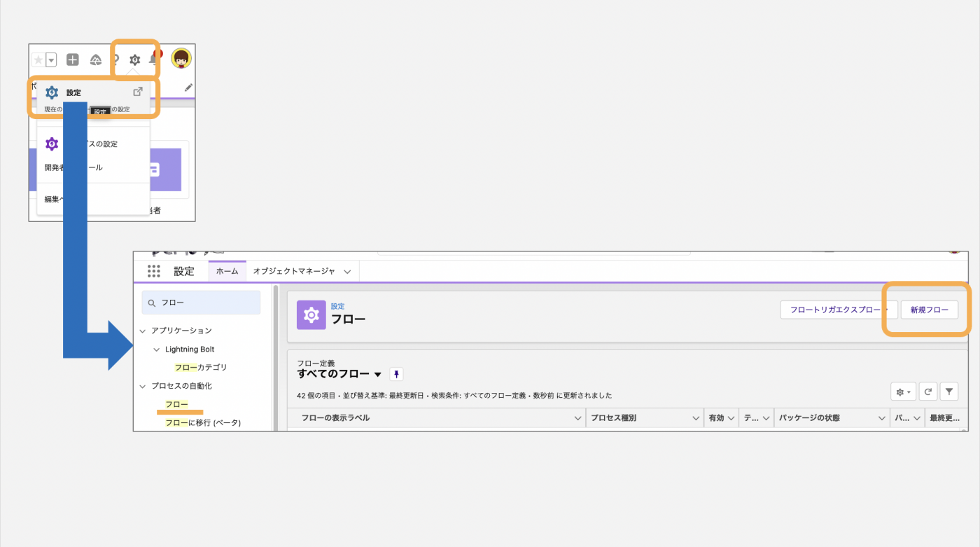
Task: Collapse the アプリケーション tree section
Action: 143,331
